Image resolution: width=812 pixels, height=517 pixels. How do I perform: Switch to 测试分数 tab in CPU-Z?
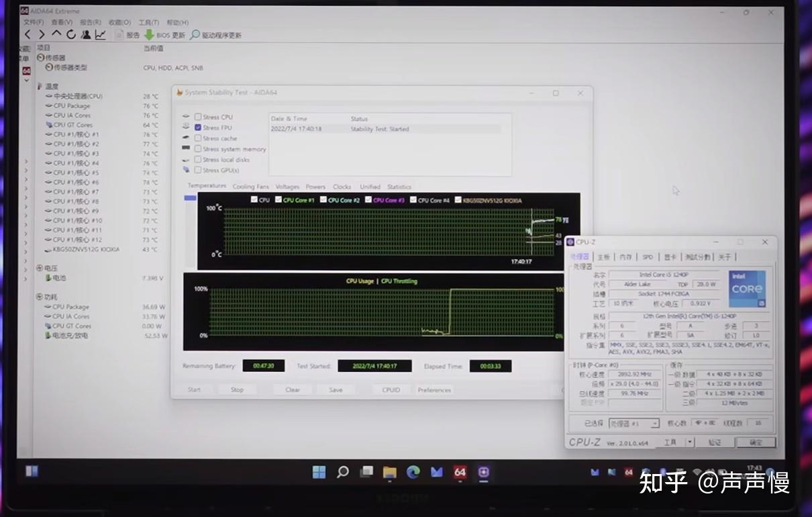(697, 256)
